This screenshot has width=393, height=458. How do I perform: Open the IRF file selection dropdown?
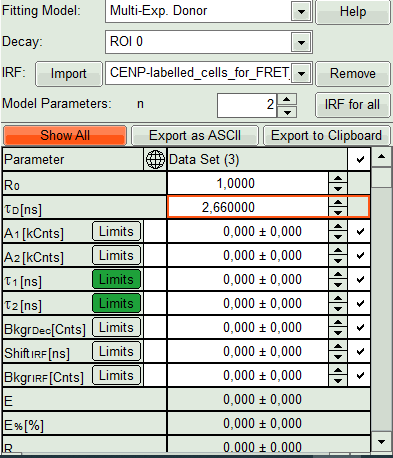click(301, 73)
